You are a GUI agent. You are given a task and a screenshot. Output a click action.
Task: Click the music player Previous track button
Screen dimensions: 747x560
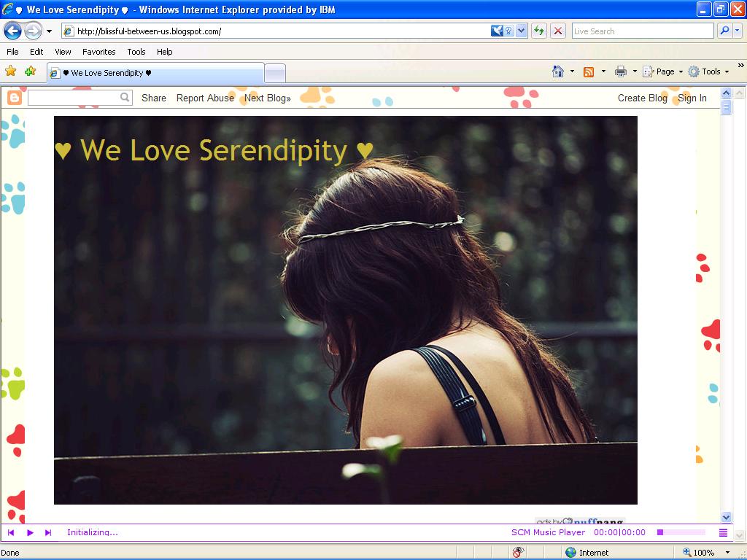(x=11, y=532)
